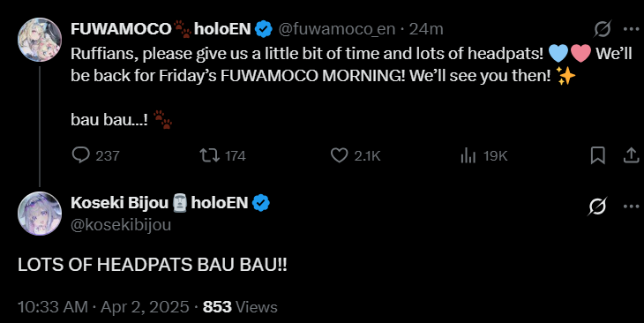The image size is (644, 323).
Task: Open the @kosekibijou handle link
Action: point(121,225)
